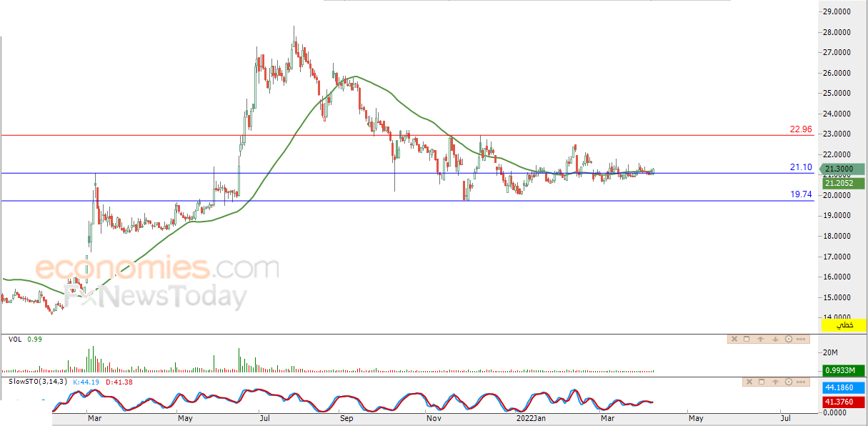Maximize the SlowSTO indicator panel

pyautogui.click(x=762, y=382)
